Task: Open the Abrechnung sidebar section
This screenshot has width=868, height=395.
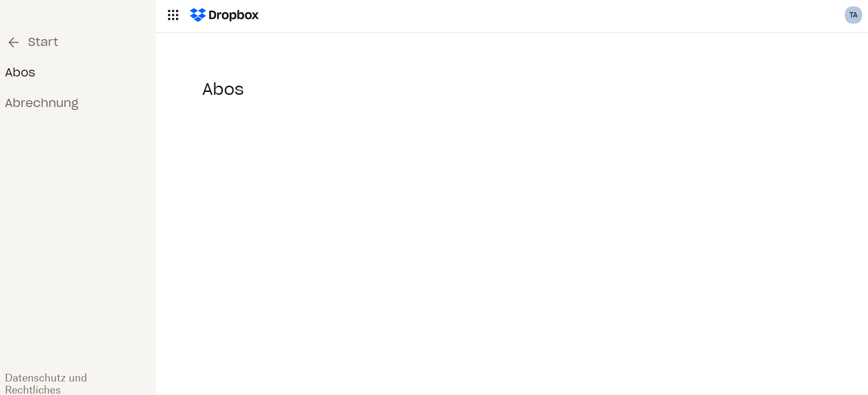Action: click(42, 103)
